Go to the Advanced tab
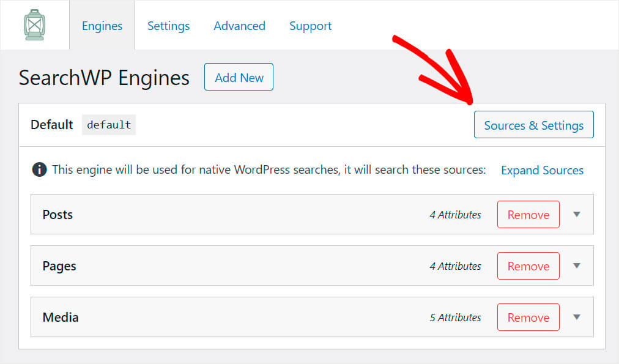Viewport: 619px width, 364px height. pos(239,26)
